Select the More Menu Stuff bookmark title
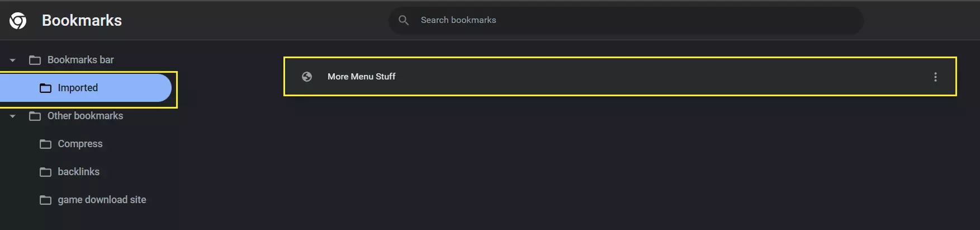Image resolution: width=980 pixels, height=230 pixels. pyautogui.click(x=361, y=77)
